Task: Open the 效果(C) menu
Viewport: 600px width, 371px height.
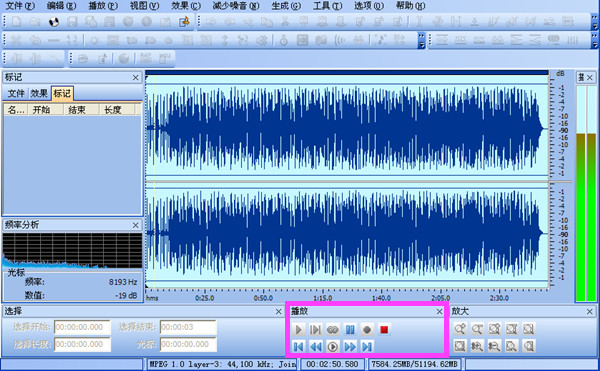Action: (186, 5)
